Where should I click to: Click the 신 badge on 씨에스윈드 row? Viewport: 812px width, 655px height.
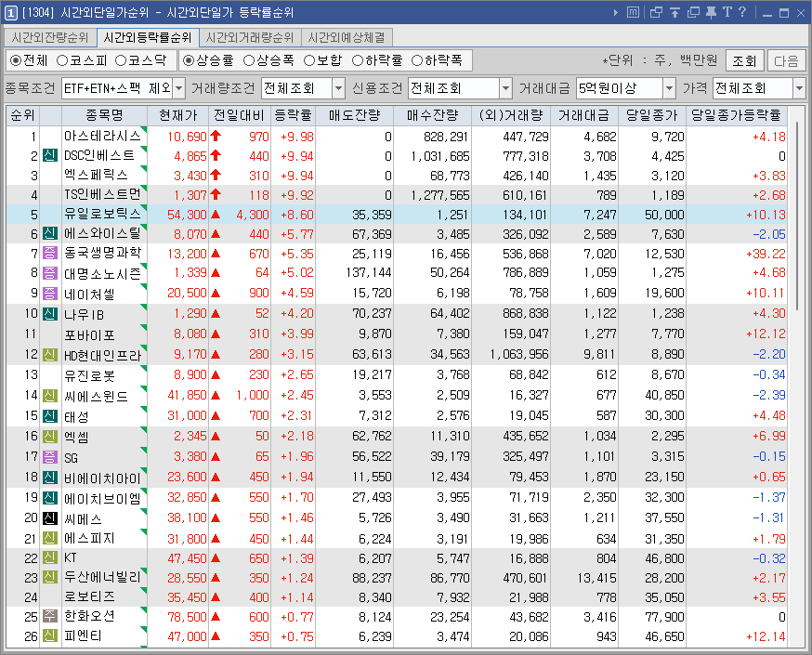click(50, 395)
